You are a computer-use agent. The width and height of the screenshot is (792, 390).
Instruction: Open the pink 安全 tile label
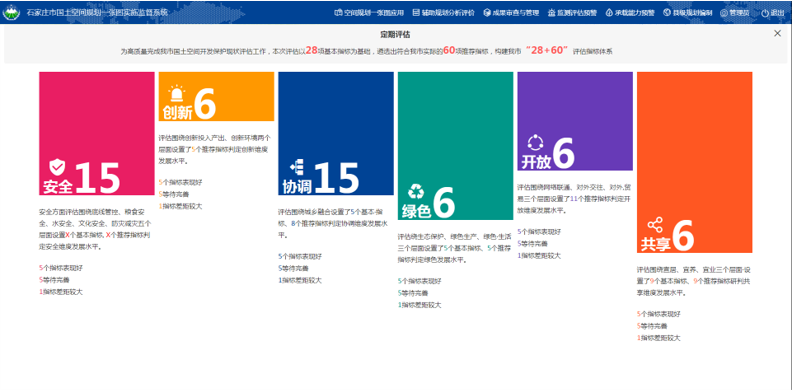[x=58, y=187]
